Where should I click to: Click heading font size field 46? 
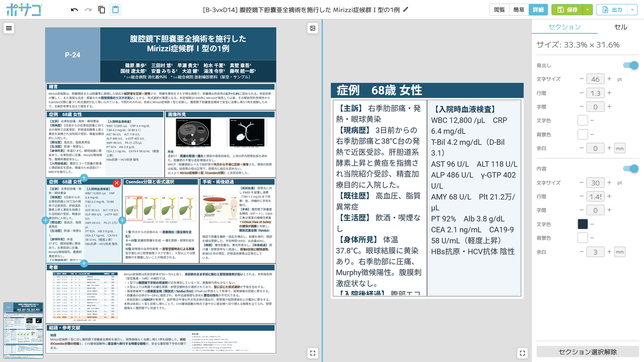click(595, 79)
